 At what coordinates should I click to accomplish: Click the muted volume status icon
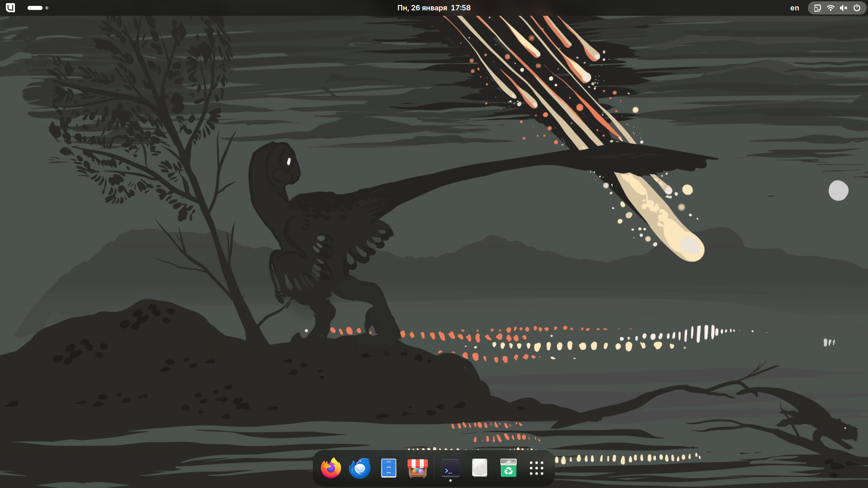pos(844,8)
